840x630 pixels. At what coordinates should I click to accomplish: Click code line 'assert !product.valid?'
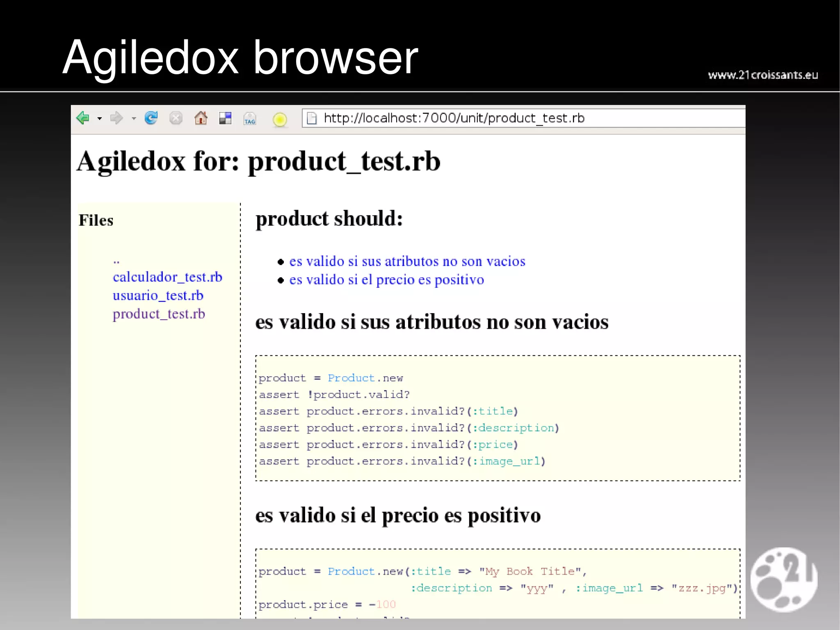[x=334, y=395]
